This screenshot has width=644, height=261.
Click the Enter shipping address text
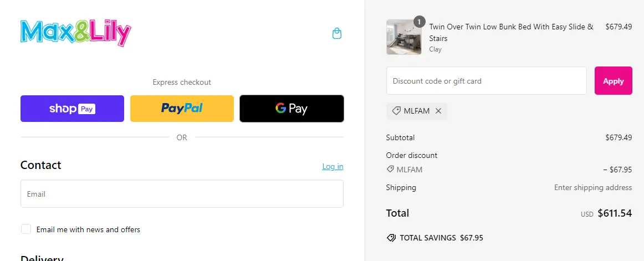click(x=593, y=187)
